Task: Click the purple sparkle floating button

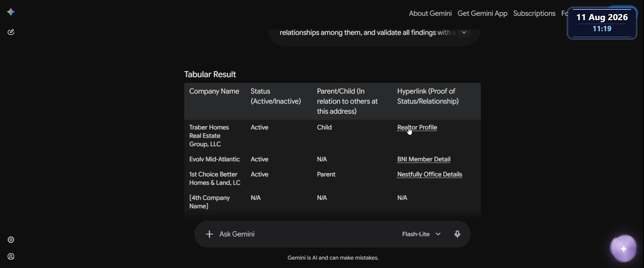Action: [624, 249]
